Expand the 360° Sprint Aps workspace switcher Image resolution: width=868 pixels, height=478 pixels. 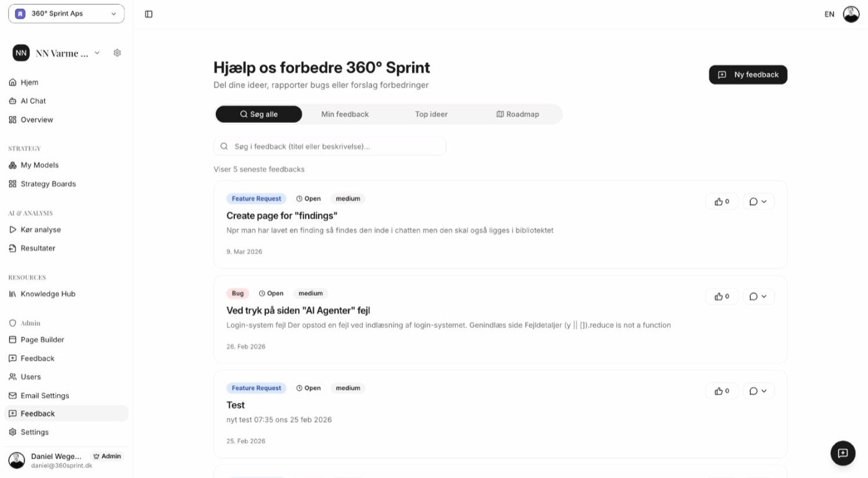coord(65,13)
